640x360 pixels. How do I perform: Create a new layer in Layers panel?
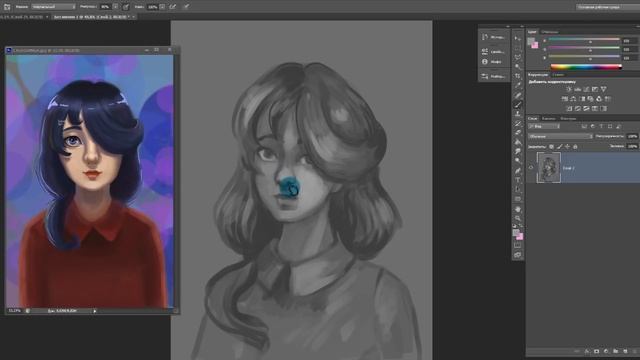tap(625, 351)
